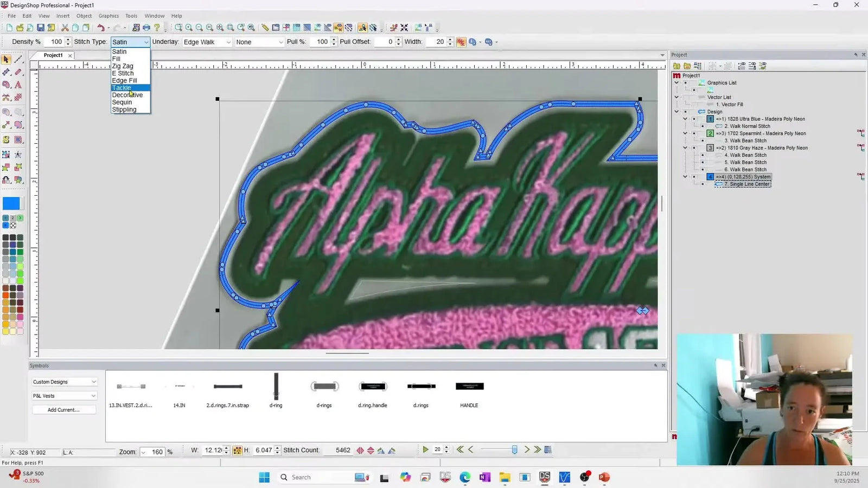Collapse the Design tree node
Screen dimensions: 868x488
[676, 112]
